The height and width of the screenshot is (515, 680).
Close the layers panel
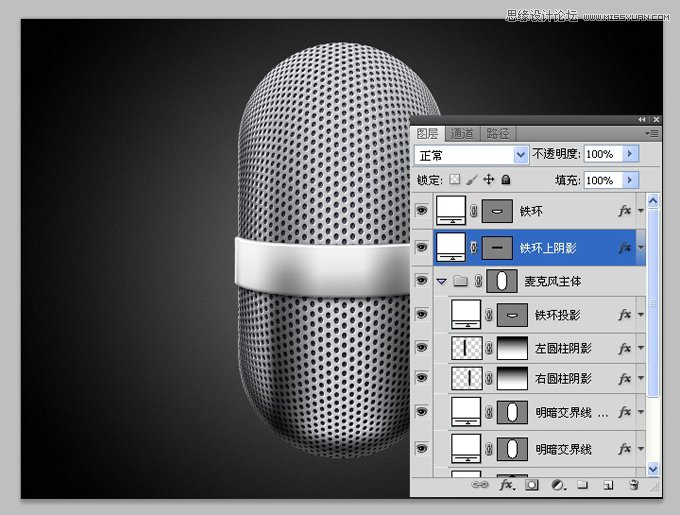pos(656,120)
